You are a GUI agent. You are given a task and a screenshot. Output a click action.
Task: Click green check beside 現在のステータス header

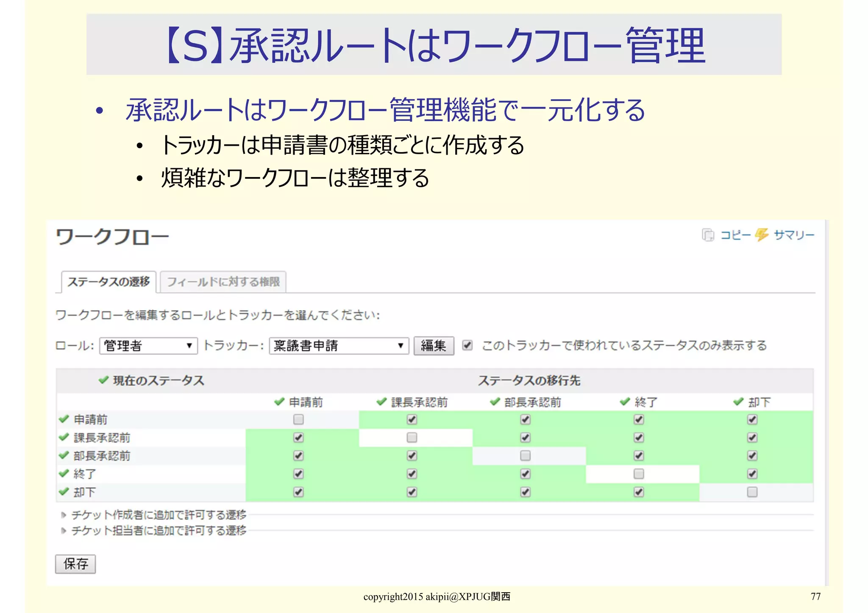click(103, 380)
